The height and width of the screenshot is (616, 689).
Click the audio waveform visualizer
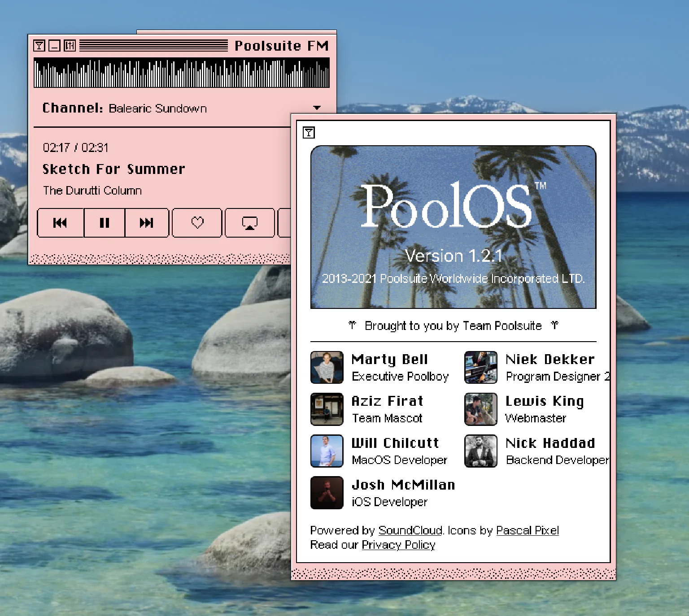pos(182,73)
